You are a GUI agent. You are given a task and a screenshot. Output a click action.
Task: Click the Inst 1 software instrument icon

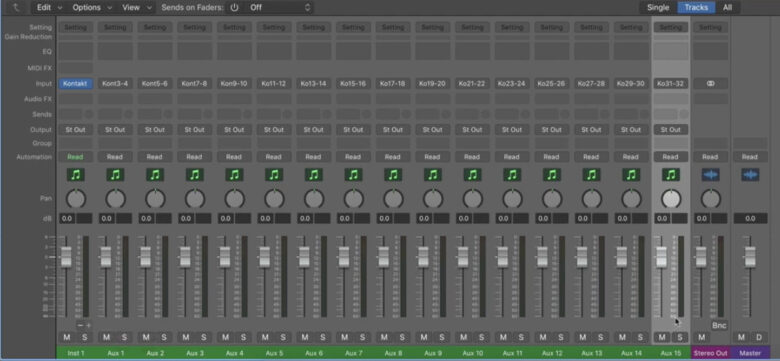point(76,175)
